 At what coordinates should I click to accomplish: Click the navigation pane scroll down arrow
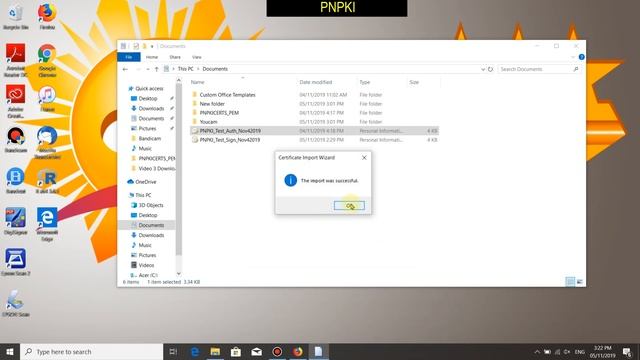179,273
